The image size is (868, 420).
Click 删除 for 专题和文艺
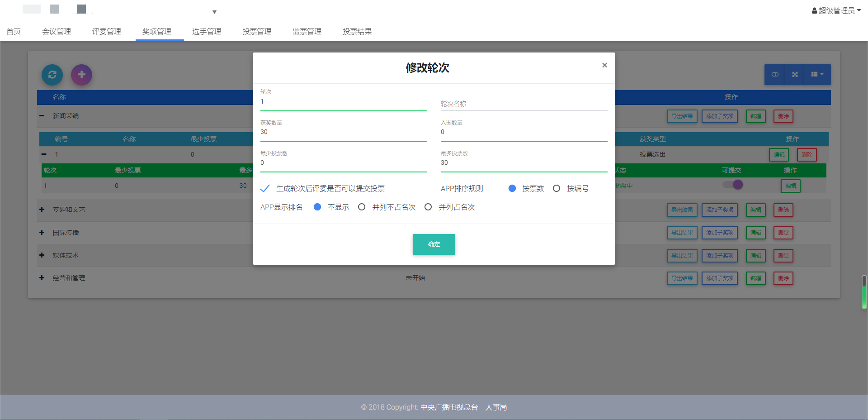pyautogui.click(x=783, y=210)
